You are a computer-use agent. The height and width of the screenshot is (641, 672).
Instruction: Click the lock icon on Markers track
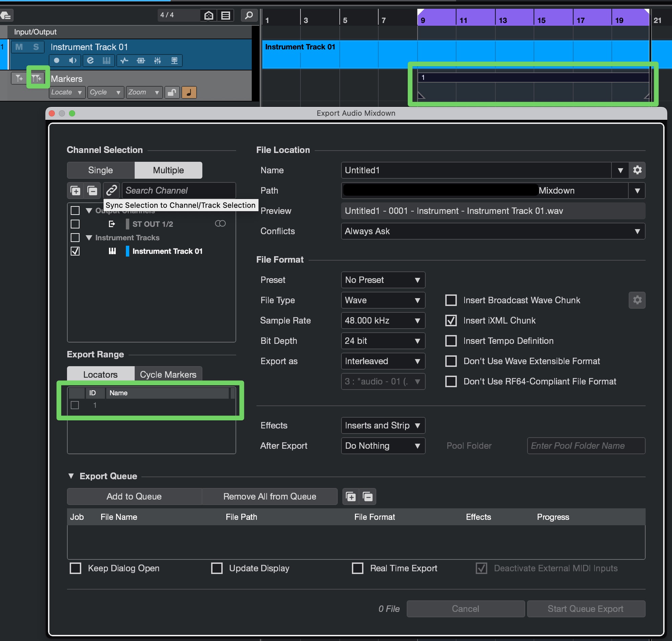click(172, 92)
